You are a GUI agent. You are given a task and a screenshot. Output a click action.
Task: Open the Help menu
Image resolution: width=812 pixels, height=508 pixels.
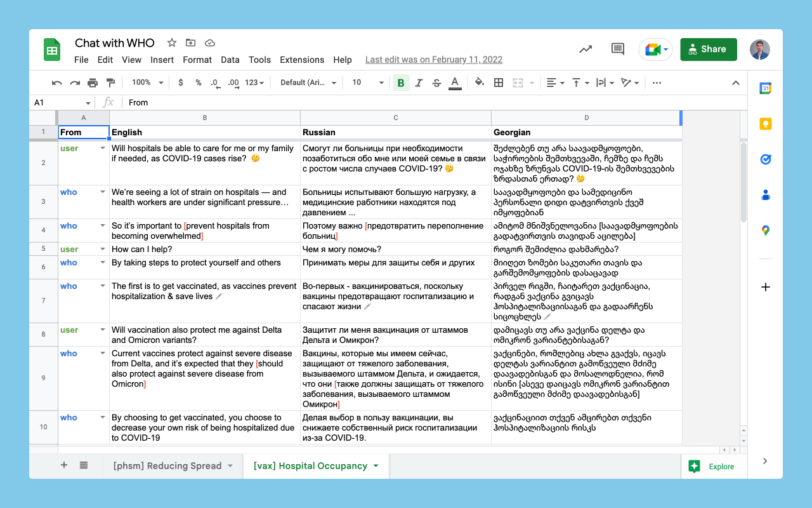click(x=343, y=60)
